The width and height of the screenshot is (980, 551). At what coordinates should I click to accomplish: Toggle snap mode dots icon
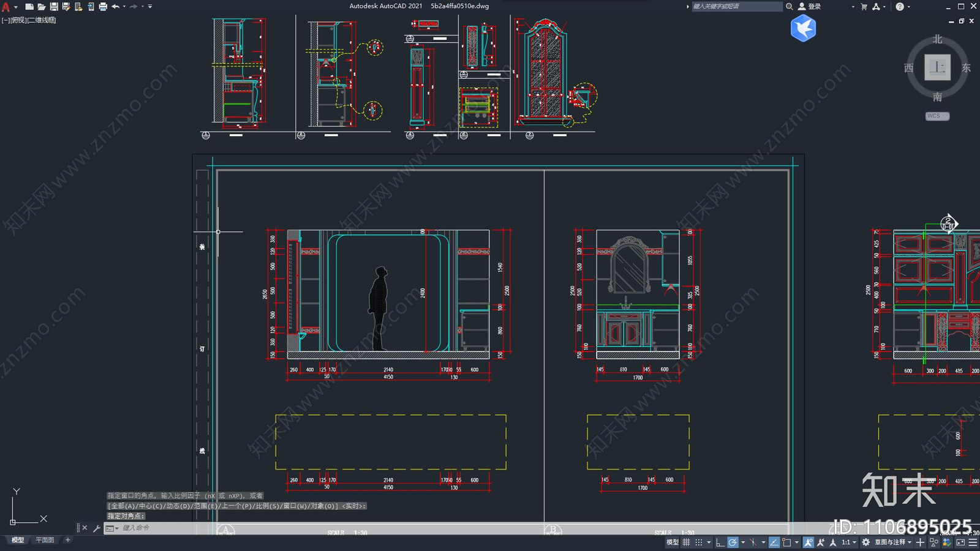point(699,542)
